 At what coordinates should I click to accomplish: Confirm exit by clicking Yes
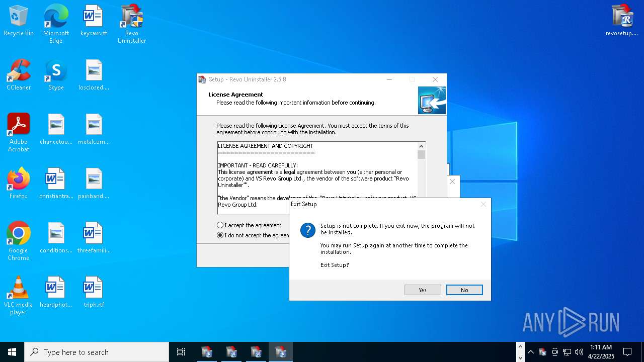click(423, 290)
